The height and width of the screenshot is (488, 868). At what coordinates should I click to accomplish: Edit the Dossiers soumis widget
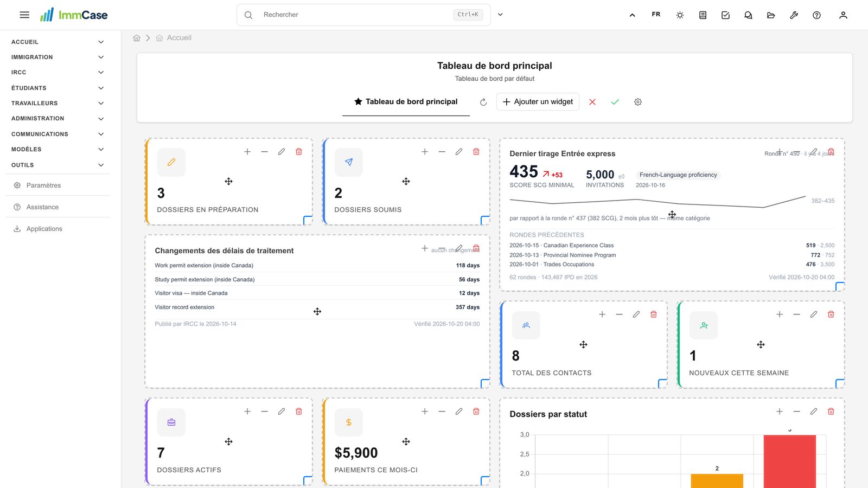coord(459,152)
